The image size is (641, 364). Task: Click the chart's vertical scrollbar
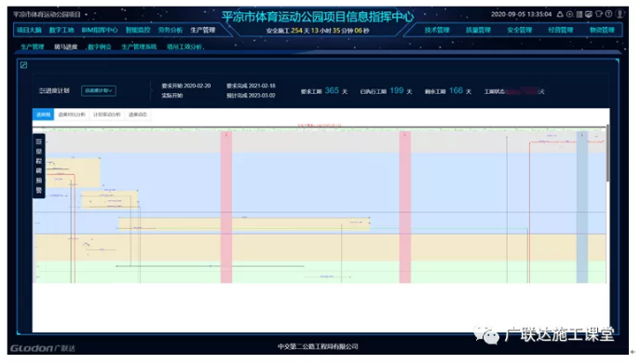[x=607, y=154]
